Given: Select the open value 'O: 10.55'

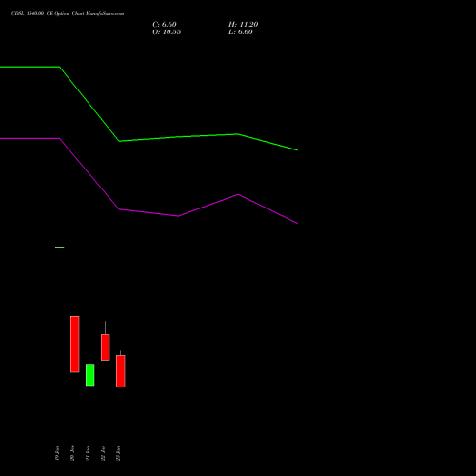Looking at the screenshot, I should pos(167,32).
